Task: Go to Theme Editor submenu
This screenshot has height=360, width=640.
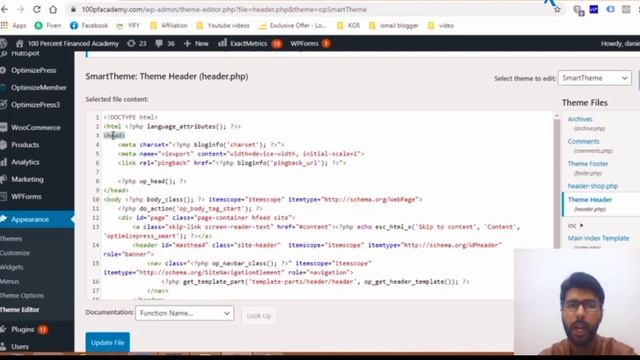Action: 20,310
